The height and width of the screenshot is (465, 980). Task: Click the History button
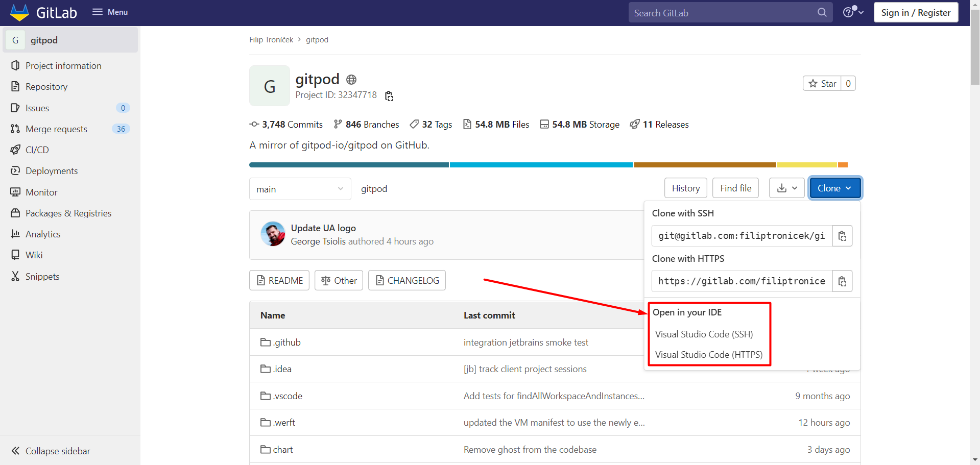click(x=686, y=188)
